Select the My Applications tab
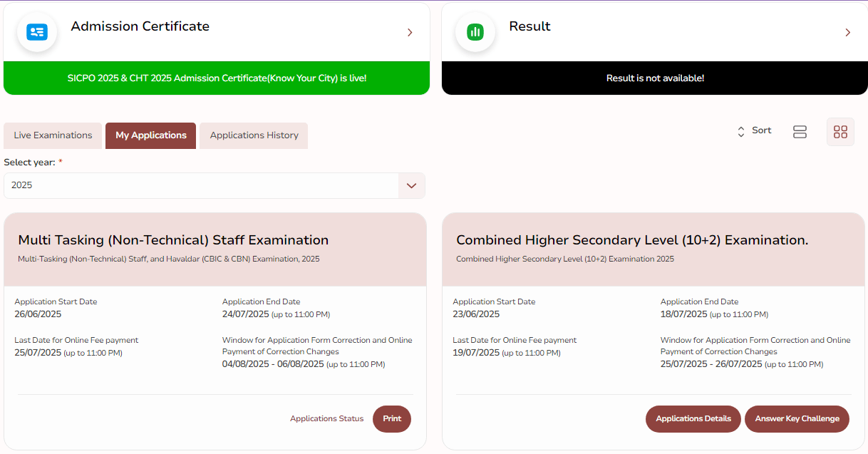Viewport: 868px width, 454px height. click(x=150, y=135)
